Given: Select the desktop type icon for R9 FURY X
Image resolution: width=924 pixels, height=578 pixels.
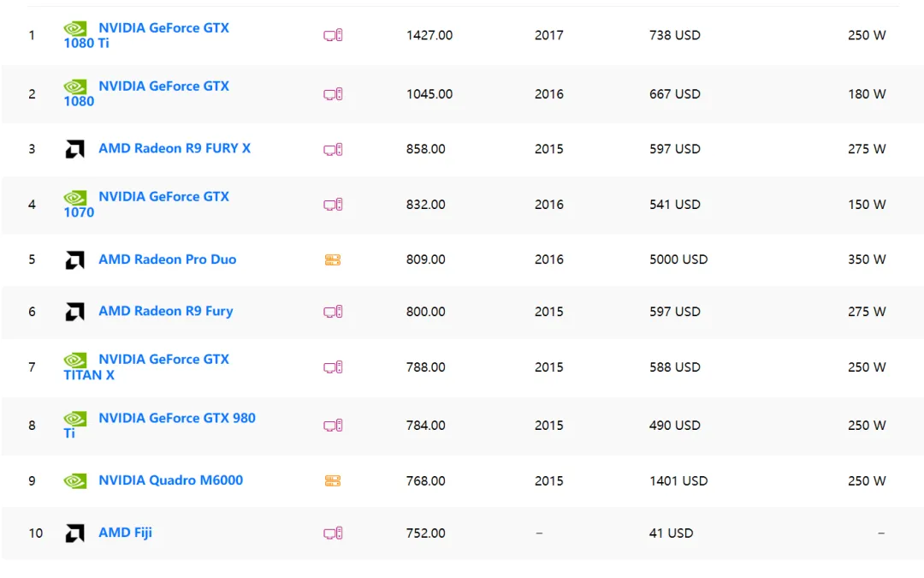Looking at the screenshot, I should pyautogui.click(x=333, y=149).
